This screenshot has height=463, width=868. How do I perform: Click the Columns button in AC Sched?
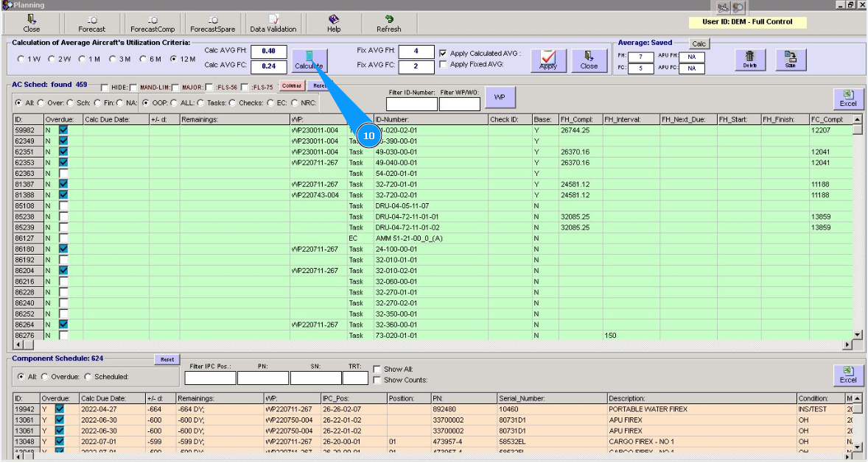pyautogui.click(x=292, y=86)
